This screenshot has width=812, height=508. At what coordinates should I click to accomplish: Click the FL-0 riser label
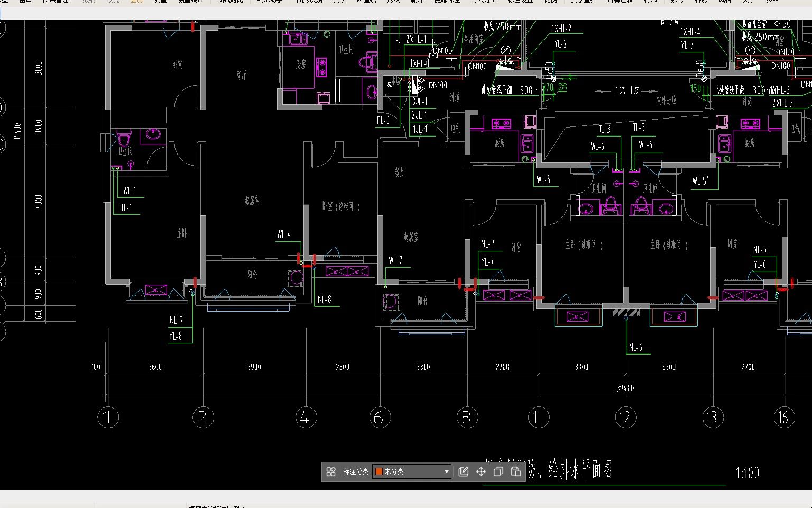383,121
